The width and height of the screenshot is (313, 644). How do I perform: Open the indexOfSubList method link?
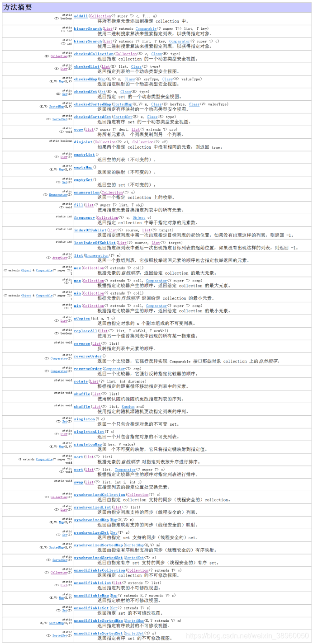[90, 230]
